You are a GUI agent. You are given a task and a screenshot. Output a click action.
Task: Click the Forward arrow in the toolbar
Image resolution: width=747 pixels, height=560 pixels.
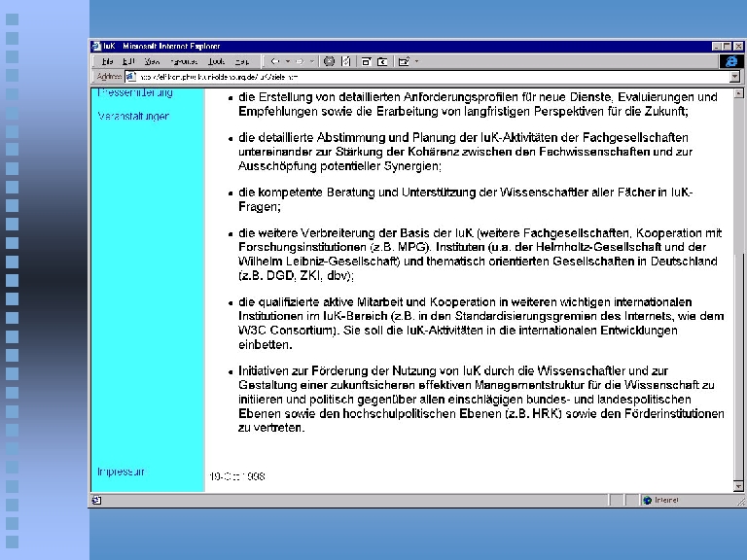pyautogui.click(x=299, y=61)
